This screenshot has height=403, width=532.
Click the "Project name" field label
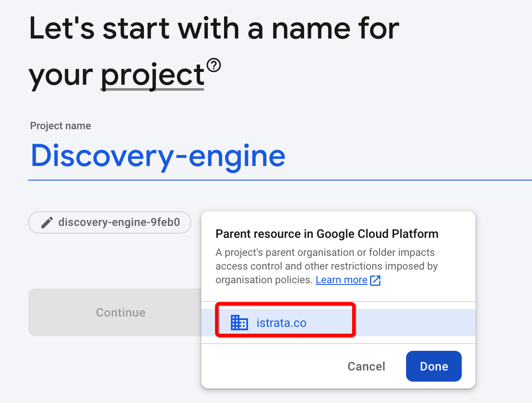click(x=60, y=126)
